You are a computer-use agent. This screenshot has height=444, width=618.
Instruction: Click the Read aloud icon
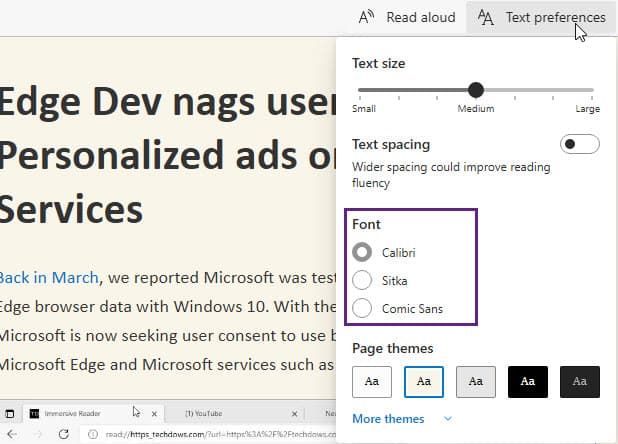click(x=367, y=17)
